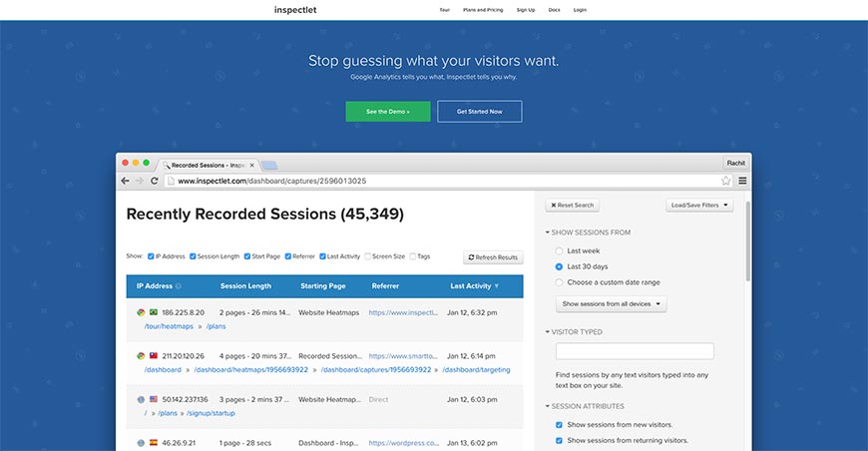Select the Recorded Sessions browser tab
Image resolution: width=868 pixels, height=451 pixels.
(x=210, y=165)
